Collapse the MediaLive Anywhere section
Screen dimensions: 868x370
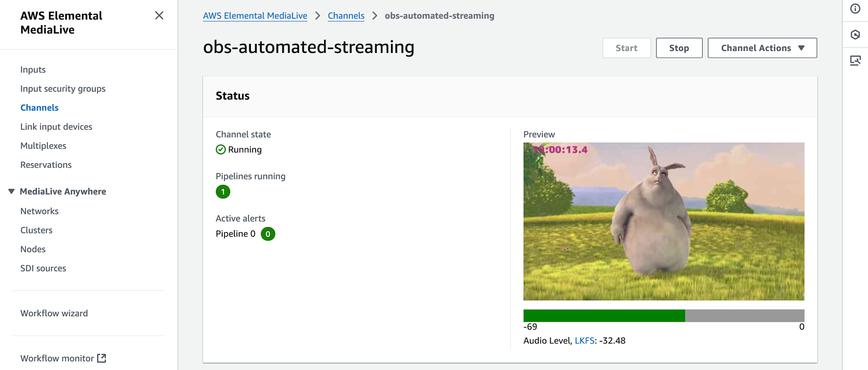coord(11,192)
